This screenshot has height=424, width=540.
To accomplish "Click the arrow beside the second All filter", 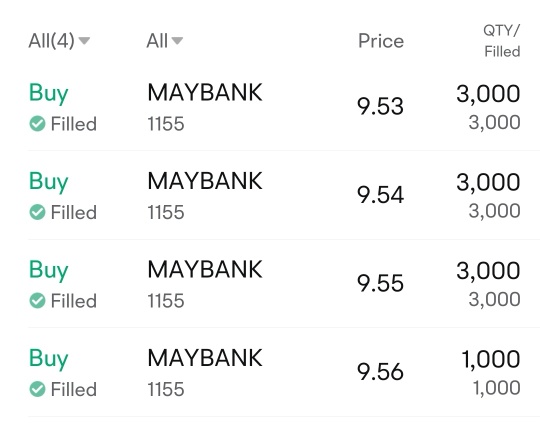I will (x=177, y=41).
